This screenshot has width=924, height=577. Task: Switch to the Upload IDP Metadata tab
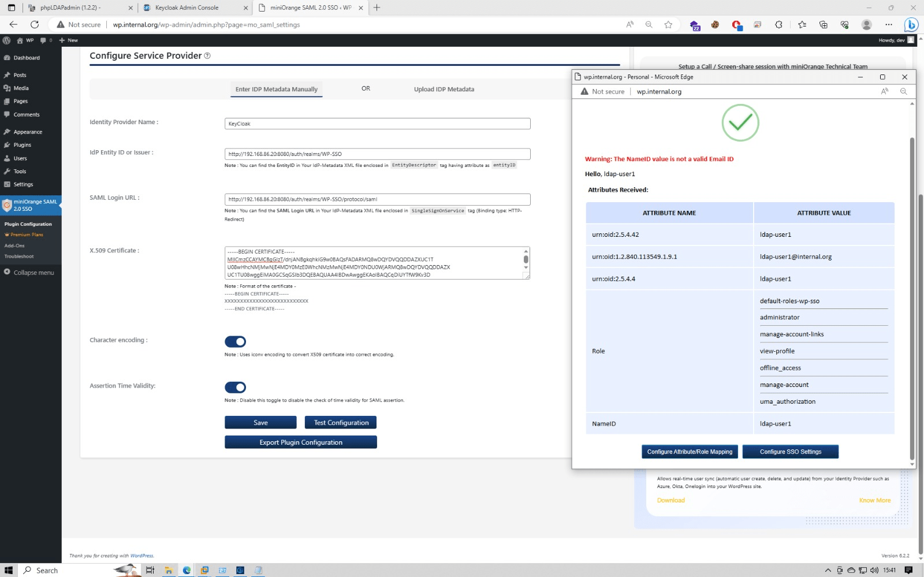coord(444,89)
